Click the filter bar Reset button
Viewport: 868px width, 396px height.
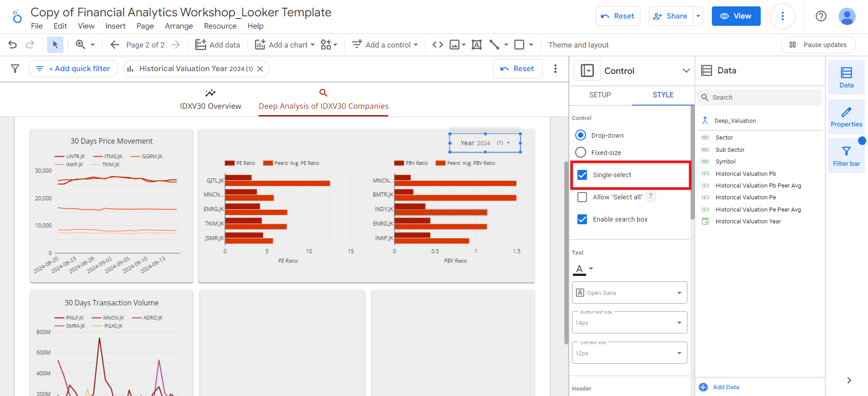pyautogui.click(x=517, y=68)
